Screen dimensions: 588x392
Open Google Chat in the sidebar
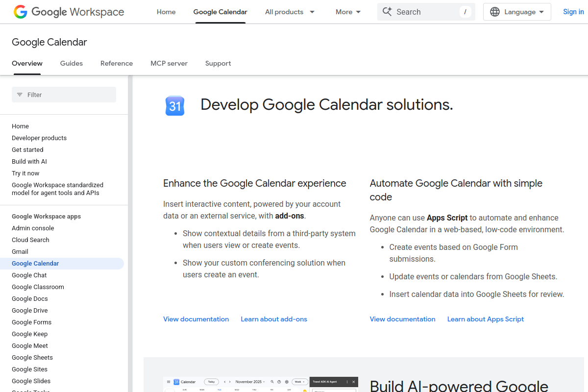coord(29,275)
